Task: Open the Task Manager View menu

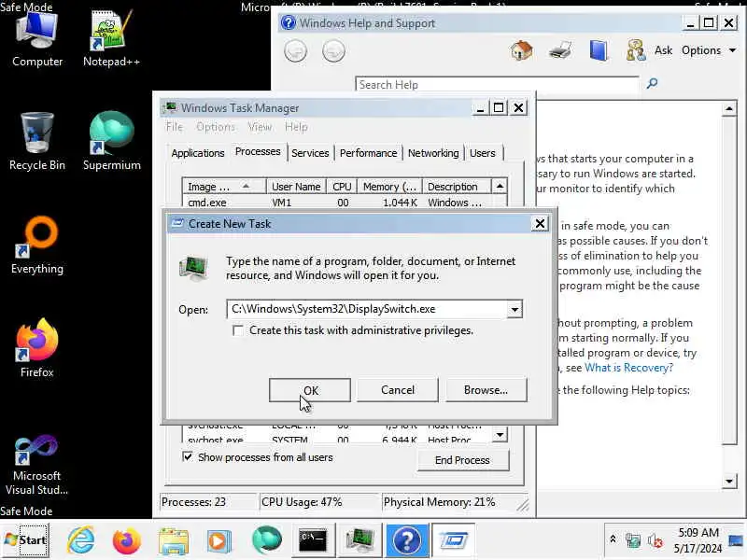Action: pyautogui.click(x=260, y=127)
